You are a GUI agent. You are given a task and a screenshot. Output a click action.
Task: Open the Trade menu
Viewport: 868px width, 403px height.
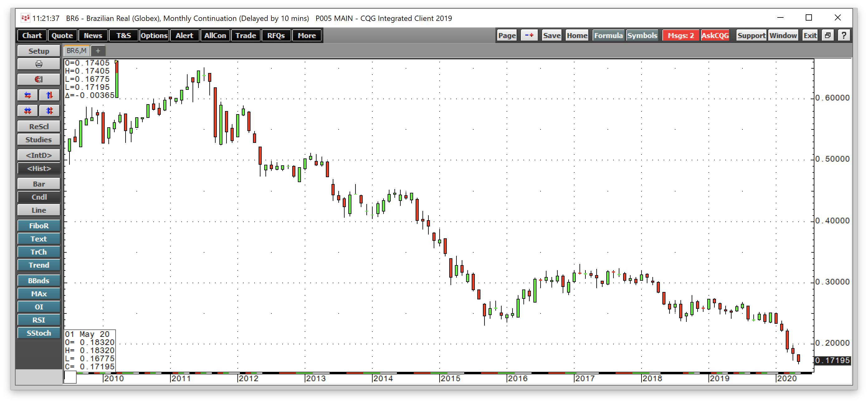[246, 36]
